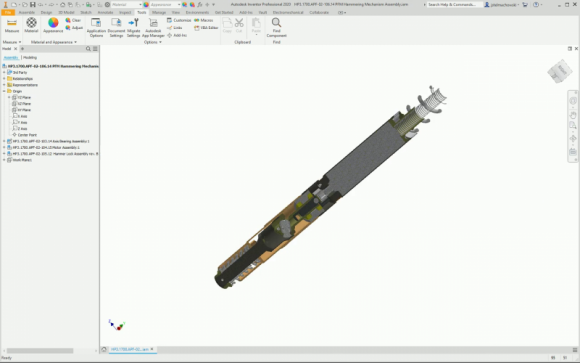Click the Search Help & Commands field
This screenshot has width=580, height=363.
pyautogui.click(x=454, y=4)
